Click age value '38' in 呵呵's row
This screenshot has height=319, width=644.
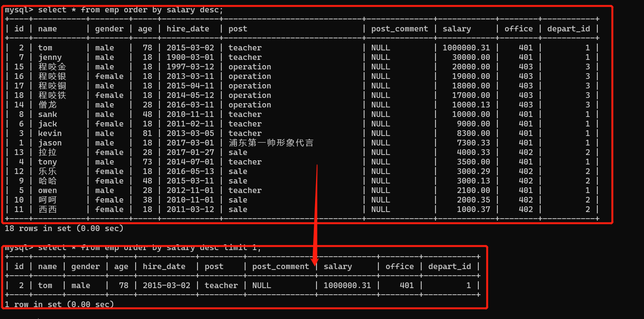pyautogui.click(x=148, y=200)
